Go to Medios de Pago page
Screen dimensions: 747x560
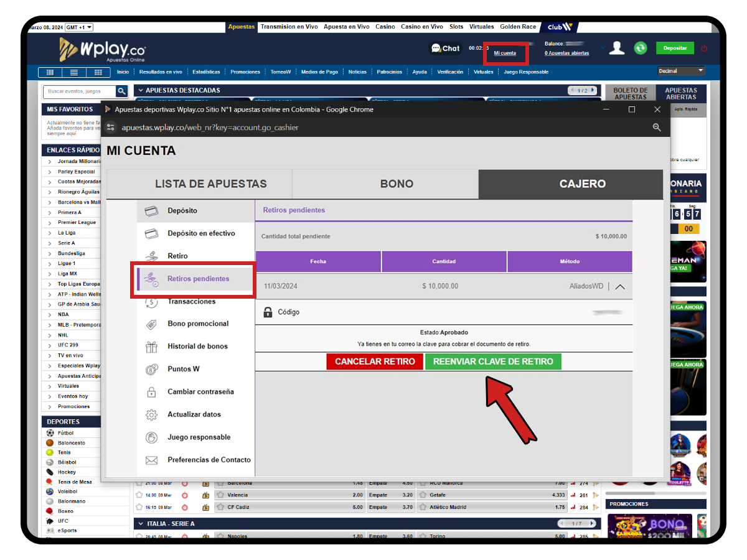tap(319, 72)
